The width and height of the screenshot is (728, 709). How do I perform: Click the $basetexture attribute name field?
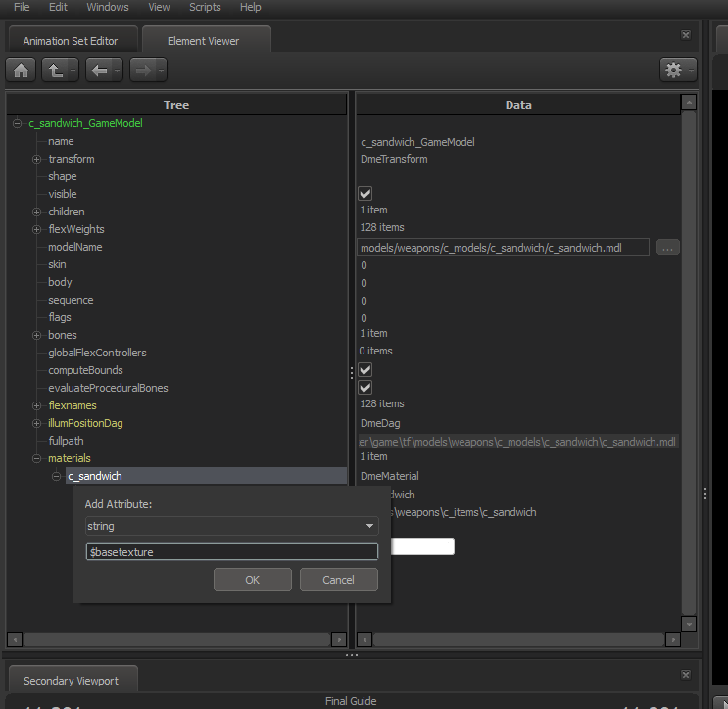tap(232, 552)
